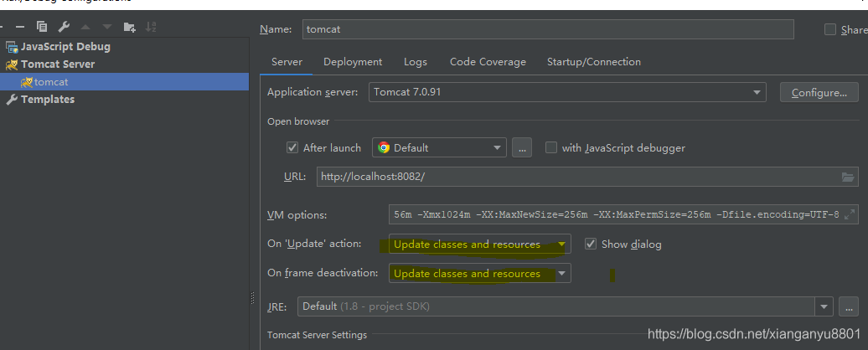
Task: Copy the selected configuration
Action: point(42,27)
